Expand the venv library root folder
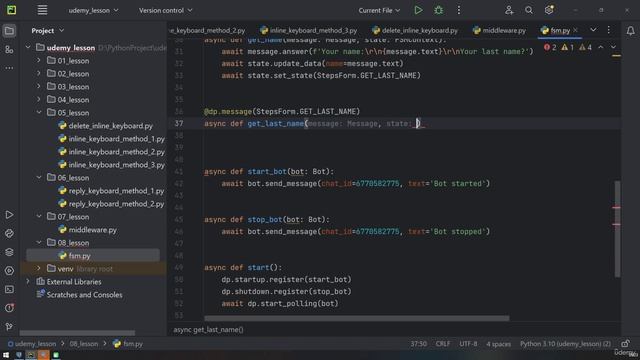Image resolution: width=640 pixels, height=360 pixels. (39, 269)
